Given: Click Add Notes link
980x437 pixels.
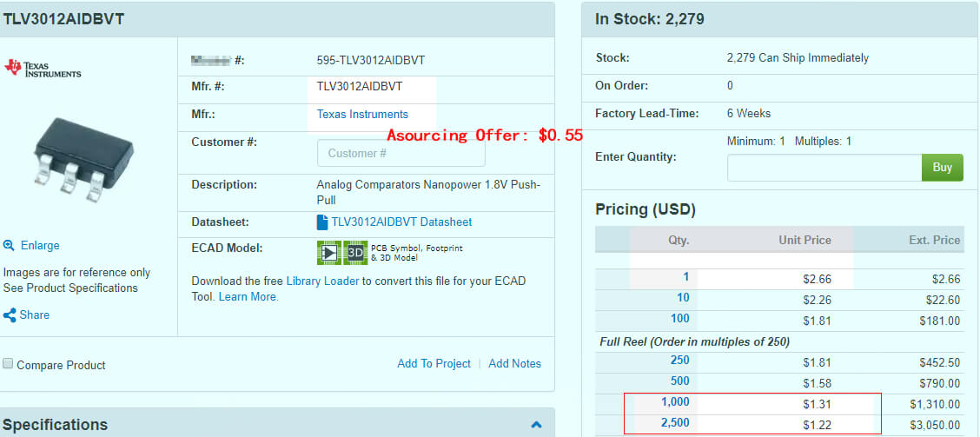Looking at the screenshot, I should [515, 364].
